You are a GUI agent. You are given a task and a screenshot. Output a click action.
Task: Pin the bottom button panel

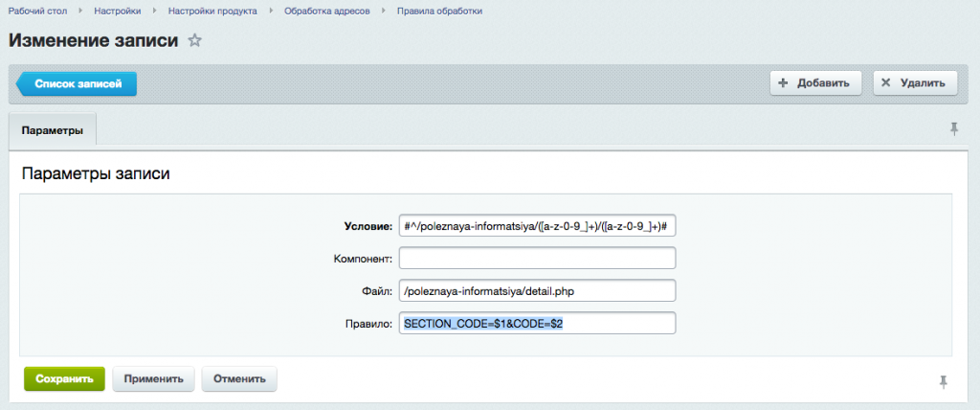(944, 382)
